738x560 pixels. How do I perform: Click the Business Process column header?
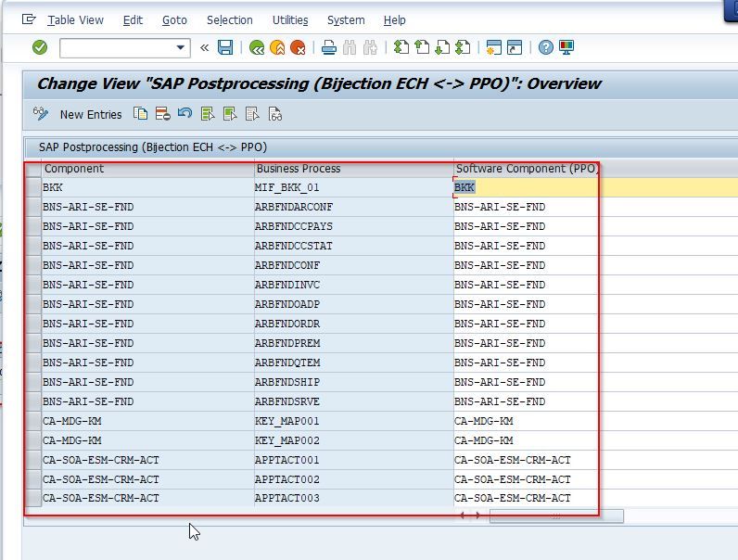pyautogui.click(x=354, y=169)
